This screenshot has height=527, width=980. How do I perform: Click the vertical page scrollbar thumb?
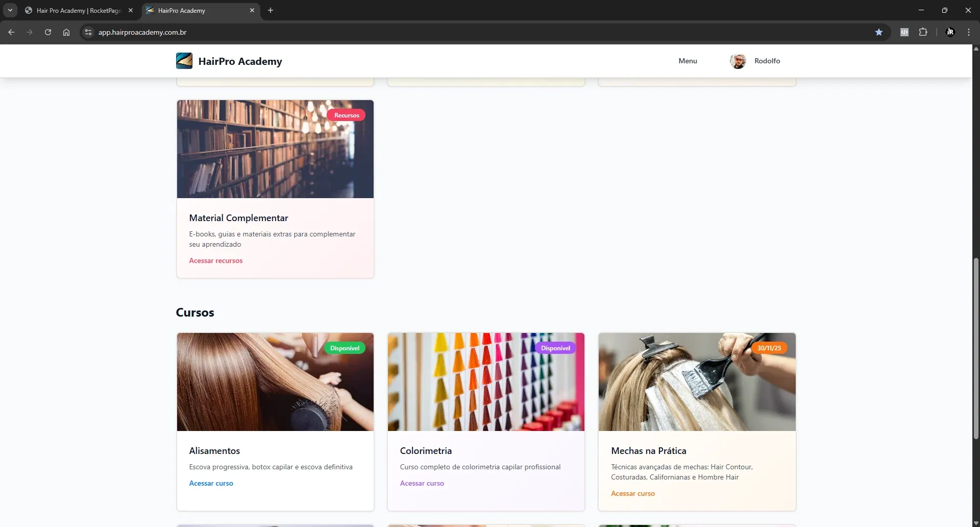[976, 347]
